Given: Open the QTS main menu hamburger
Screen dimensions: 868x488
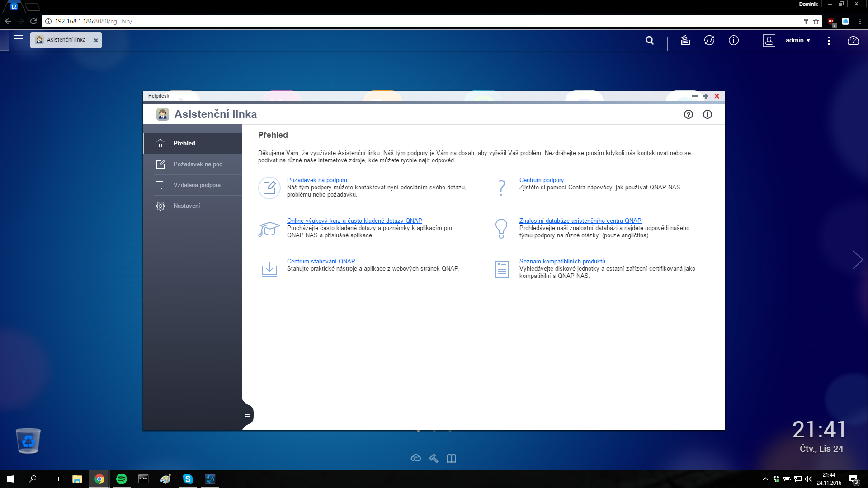Looking at the screenshot, I should click(19, 39).
